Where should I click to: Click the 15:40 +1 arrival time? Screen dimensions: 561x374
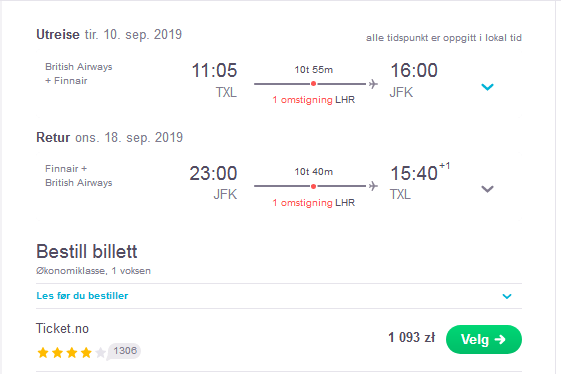(x=420, y=172)
